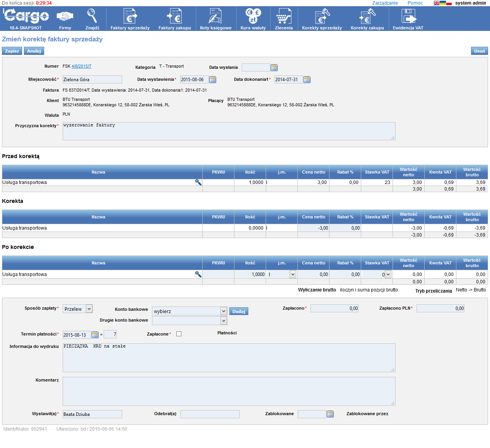Open calendar picker for Termin płatności

[95, 335]
